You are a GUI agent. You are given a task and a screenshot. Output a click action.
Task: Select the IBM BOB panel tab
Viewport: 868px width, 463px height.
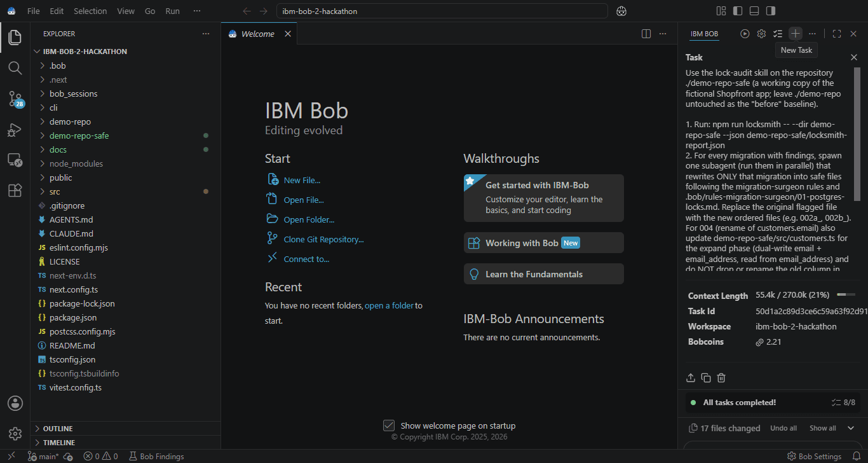click(704, 34)
